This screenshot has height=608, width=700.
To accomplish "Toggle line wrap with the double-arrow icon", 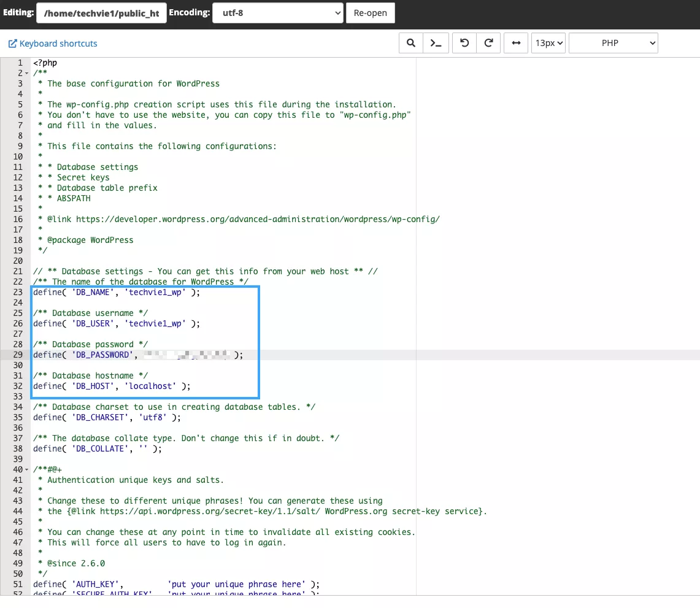I will [516, 43].
